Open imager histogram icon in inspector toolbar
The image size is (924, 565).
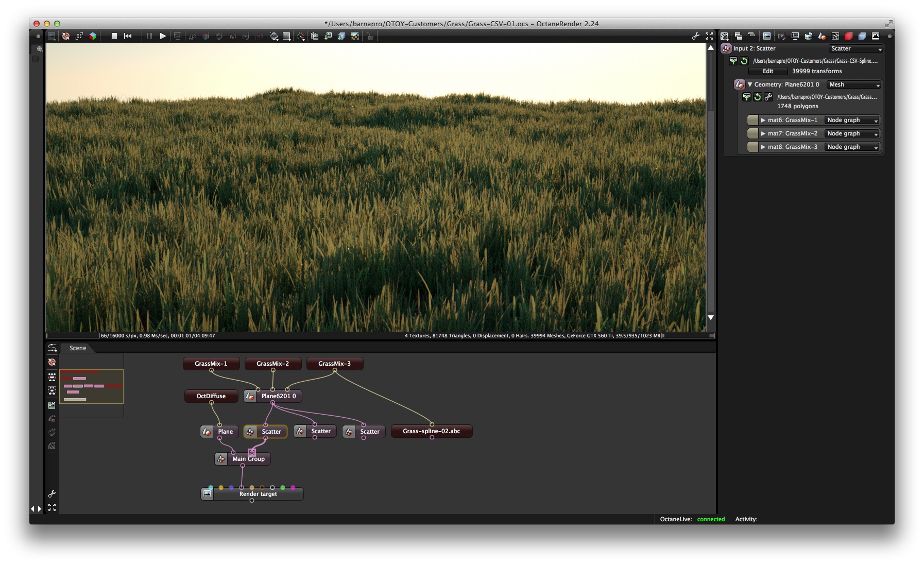876,36
